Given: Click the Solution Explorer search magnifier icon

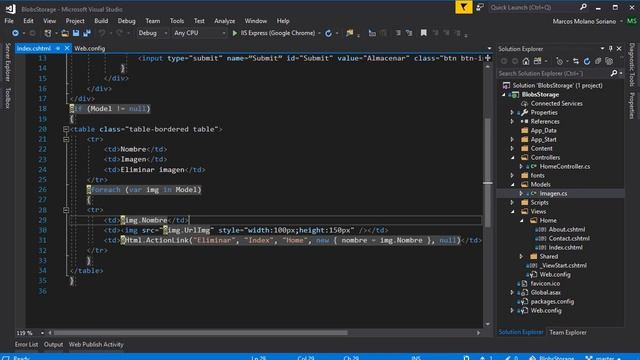Looking at the screenshot, I should 613,73.
